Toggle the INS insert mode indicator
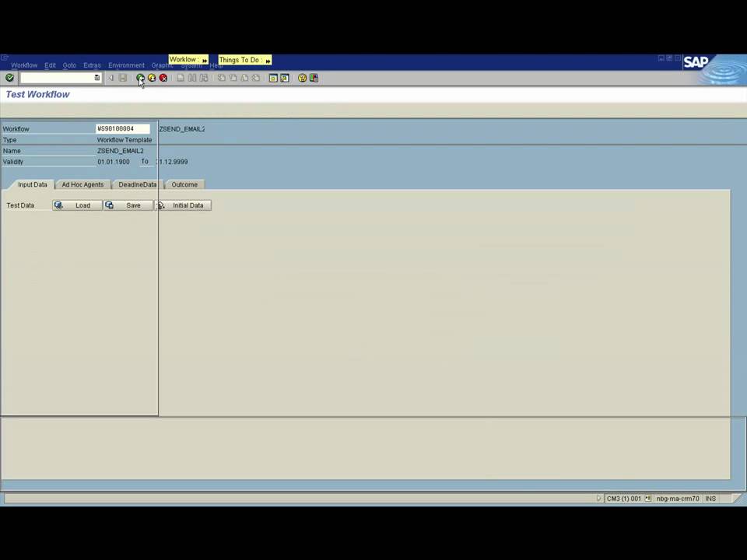Image resolution: width=747 pixels, height=560 pixels. pos(710,499)
